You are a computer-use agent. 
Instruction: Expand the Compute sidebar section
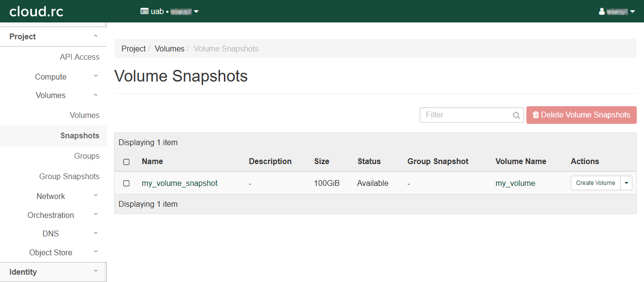coord(51,77)
